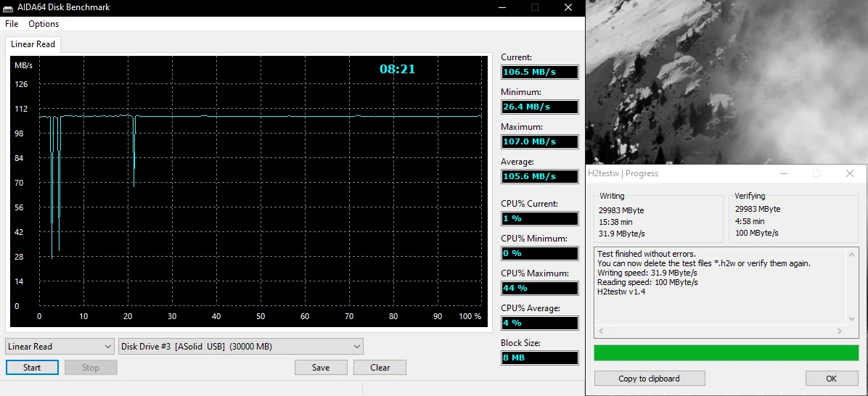Click the CPU% Current value 1 %
Screen dimensions: 868x396
pos(540,218)
